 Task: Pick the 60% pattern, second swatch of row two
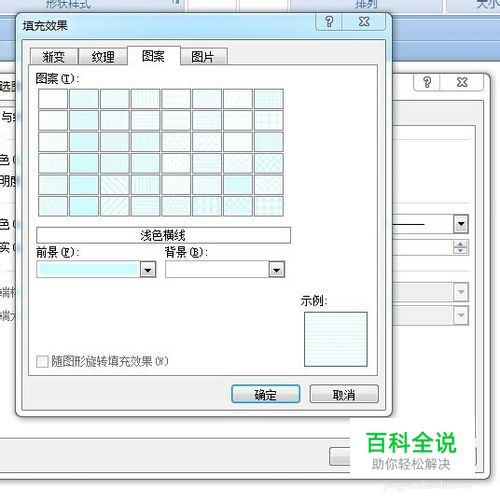click(84, 120)
